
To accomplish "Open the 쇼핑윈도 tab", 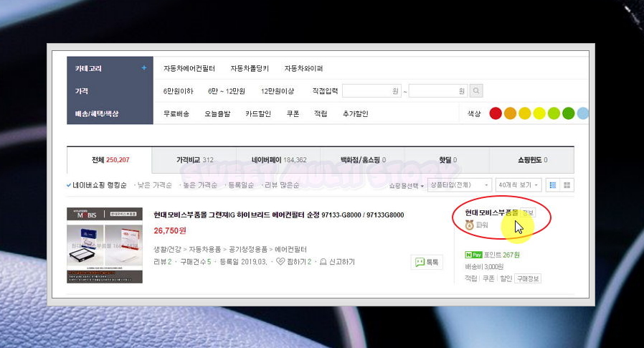I will click(532, 160).
